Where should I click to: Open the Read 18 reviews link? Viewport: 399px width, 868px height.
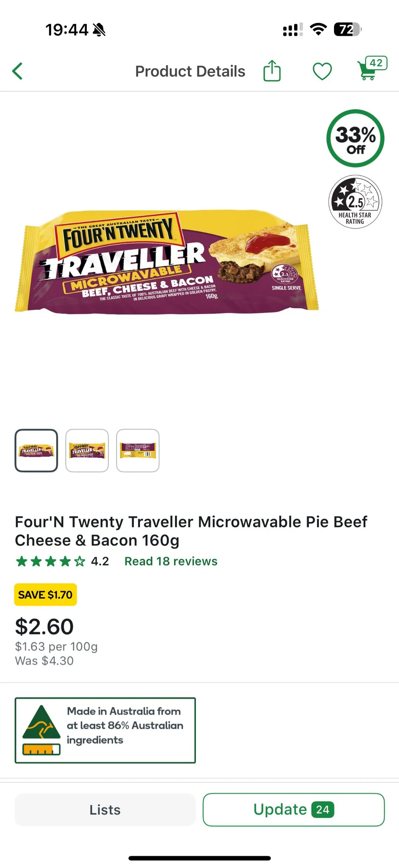point(171,561)
